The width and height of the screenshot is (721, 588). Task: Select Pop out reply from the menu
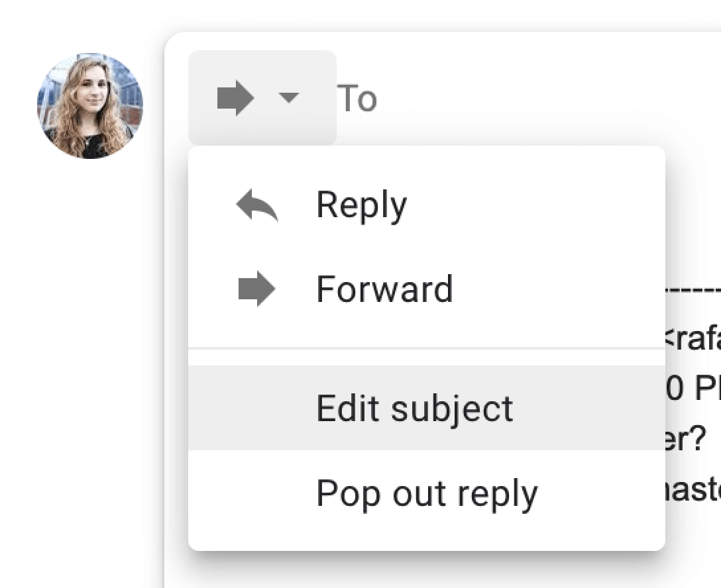click(426, 493)
